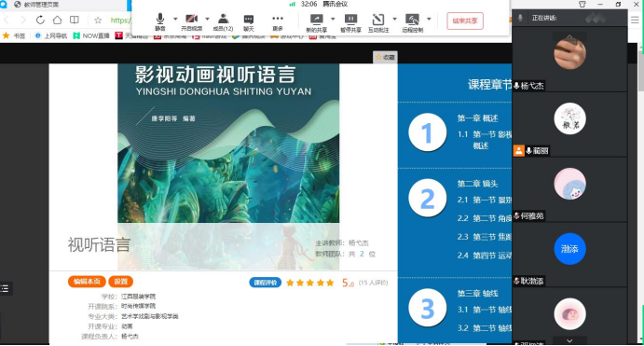Open the members list (12)
Viewport: 644px width, 346px height.
pyautogui.click(x=223, y=21)
